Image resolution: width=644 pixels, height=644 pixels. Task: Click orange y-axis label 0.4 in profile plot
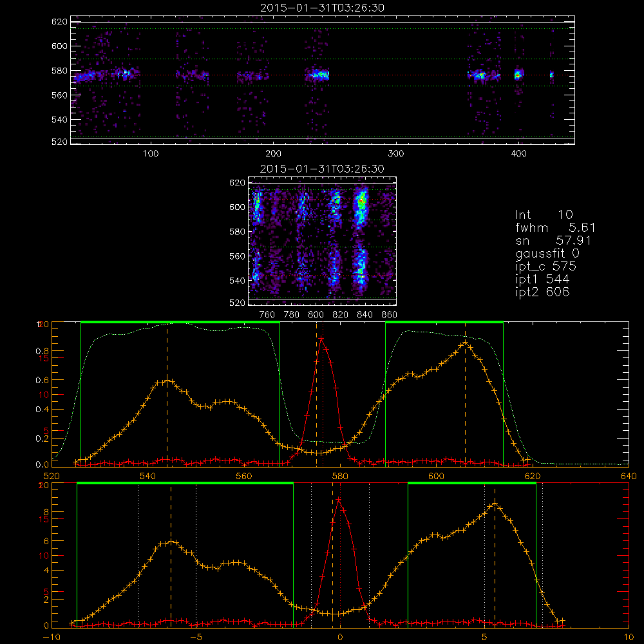point(43,410)
